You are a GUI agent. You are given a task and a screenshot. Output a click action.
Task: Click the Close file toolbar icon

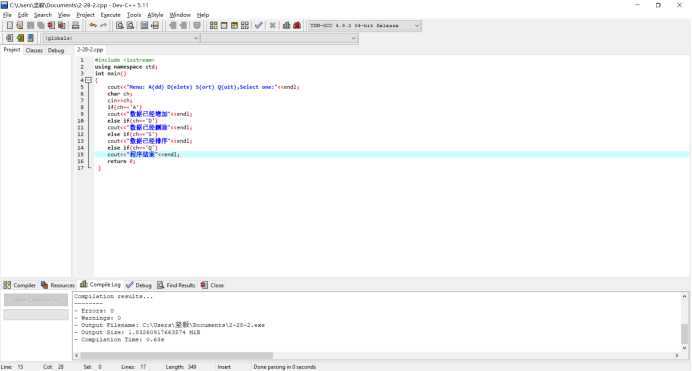51,26
